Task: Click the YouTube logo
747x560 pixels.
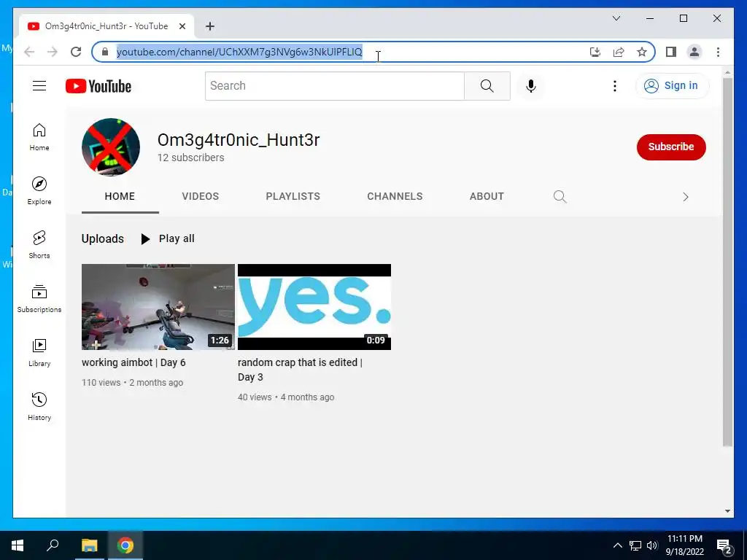Action: [x=98, y=86]
